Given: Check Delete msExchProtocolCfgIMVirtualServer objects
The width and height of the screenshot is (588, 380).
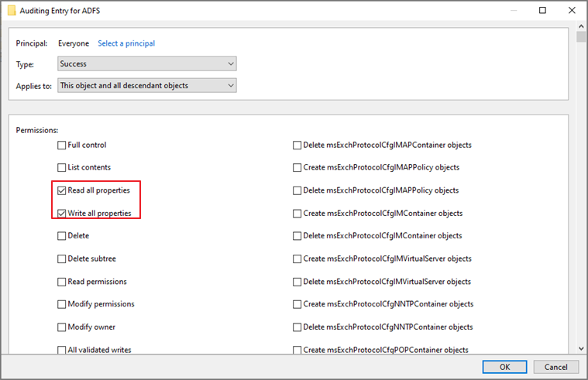Looking at the screenshot, I should pos(297,282).
